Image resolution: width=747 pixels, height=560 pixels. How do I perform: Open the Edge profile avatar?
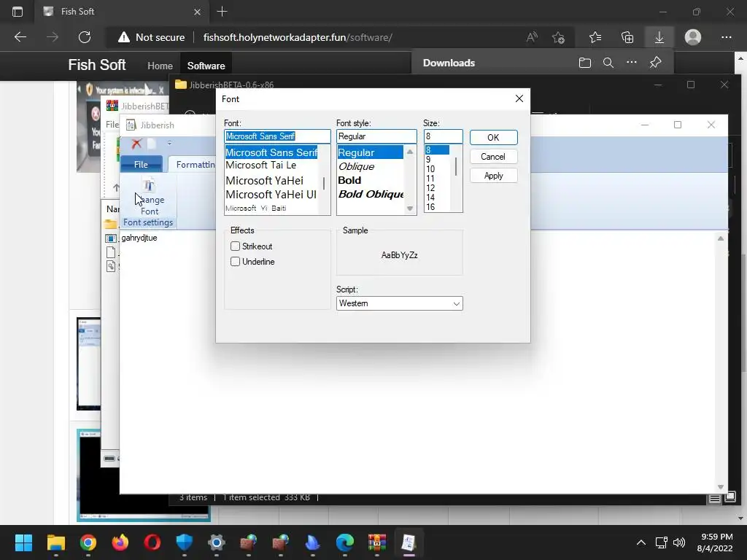coord(693,37)
